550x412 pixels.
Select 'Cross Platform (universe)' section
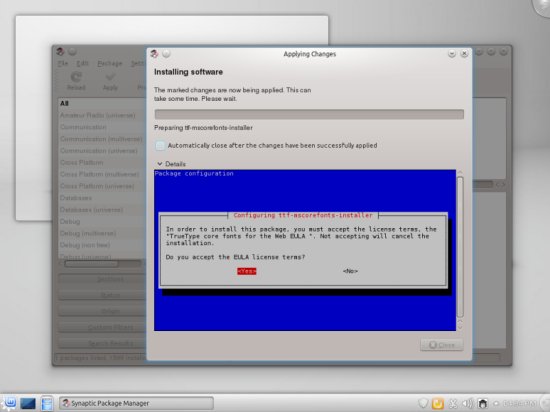tap(102, 186)
